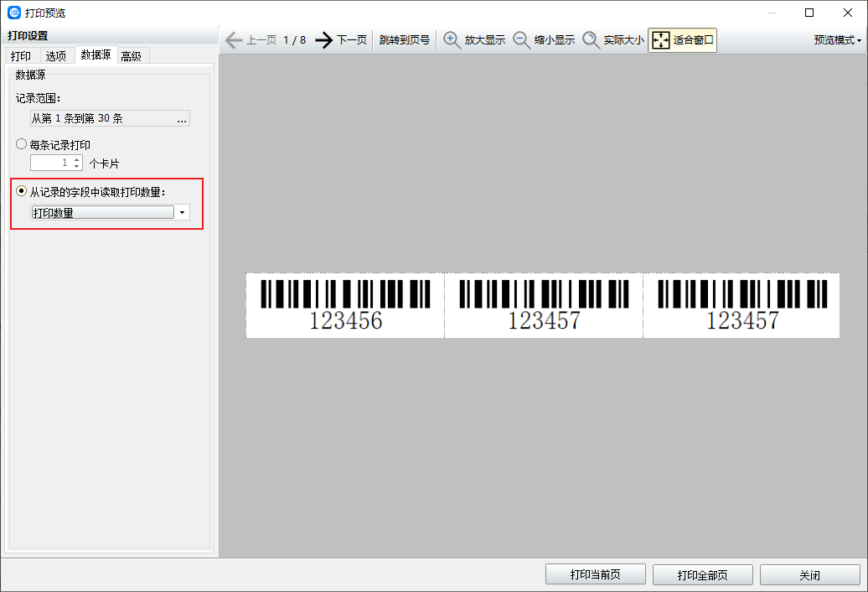Open the 高级 tab
The image size is (868, 592).
(132, 56)
